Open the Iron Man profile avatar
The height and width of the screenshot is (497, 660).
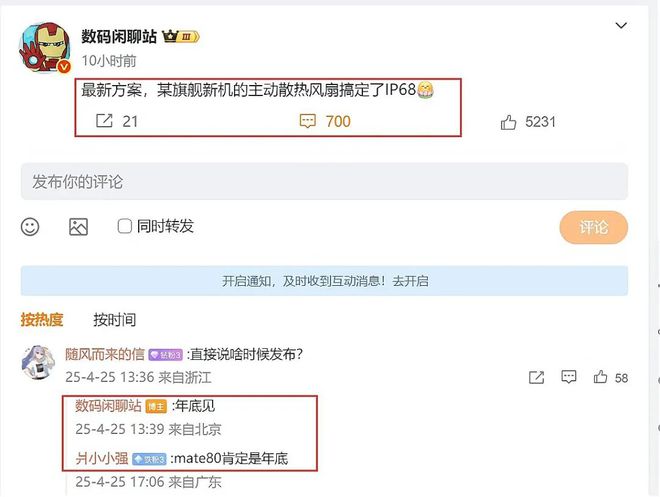(45, 47)
